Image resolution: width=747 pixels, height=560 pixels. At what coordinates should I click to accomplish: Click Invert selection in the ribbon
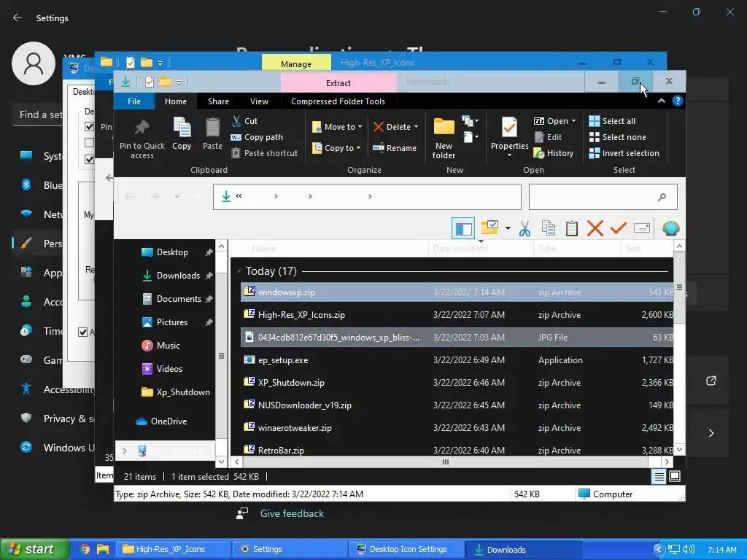pos(624,153)
